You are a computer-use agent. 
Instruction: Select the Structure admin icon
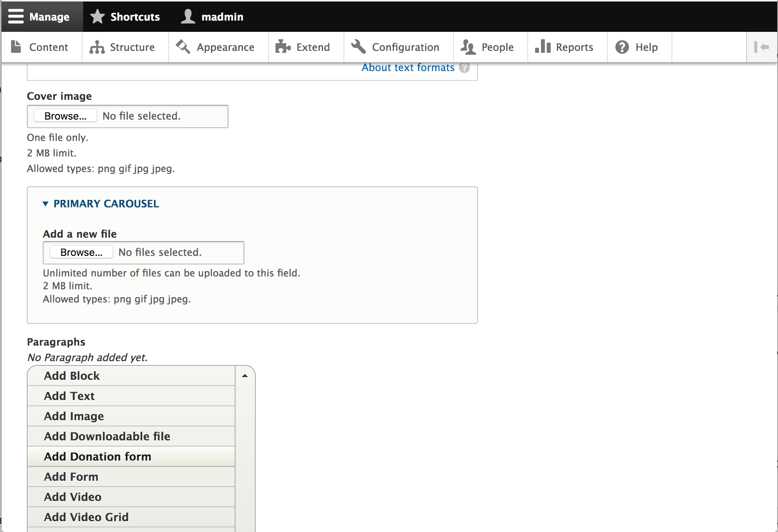click(x=96, y=47)
